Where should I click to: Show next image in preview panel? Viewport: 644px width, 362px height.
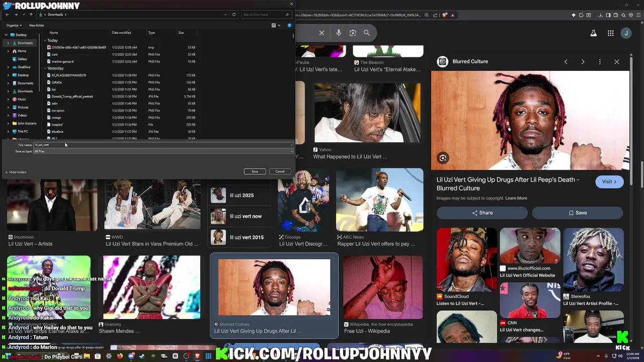583,61
